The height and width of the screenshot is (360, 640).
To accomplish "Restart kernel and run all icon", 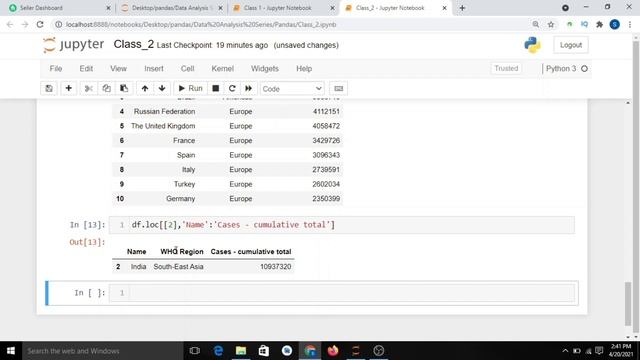I will pyautogui.click(x=249, y=89).
